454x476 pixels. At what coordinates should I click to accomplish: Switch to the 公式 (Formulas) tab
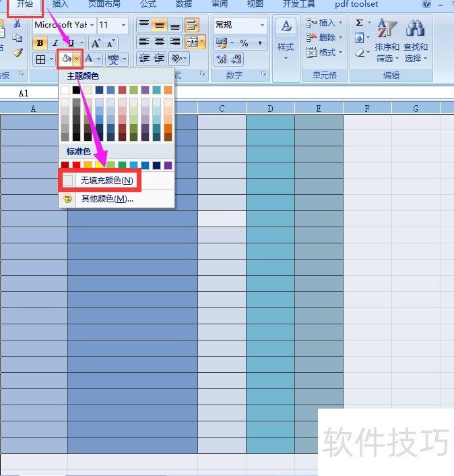click(148, 4)
